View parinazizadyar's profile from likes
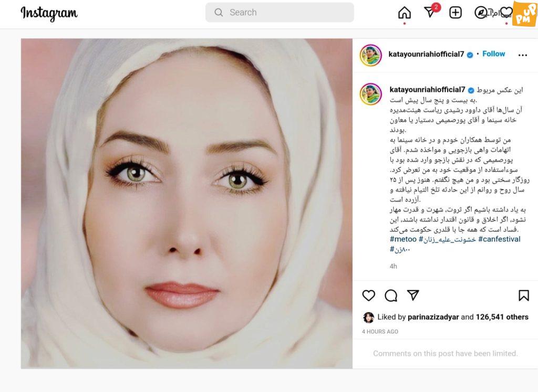538x392 pixels. coord(433,317)
